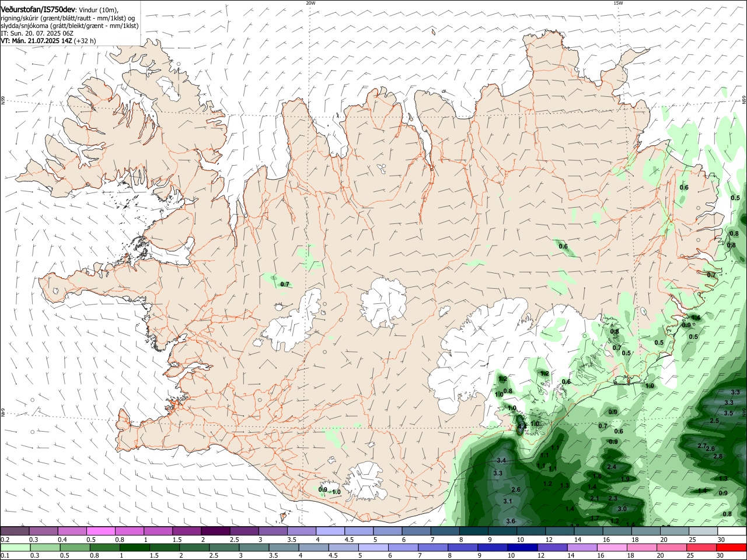Click the '2.7' rain value on the map
The image size is (747, 560).
(x=702, y=446)
